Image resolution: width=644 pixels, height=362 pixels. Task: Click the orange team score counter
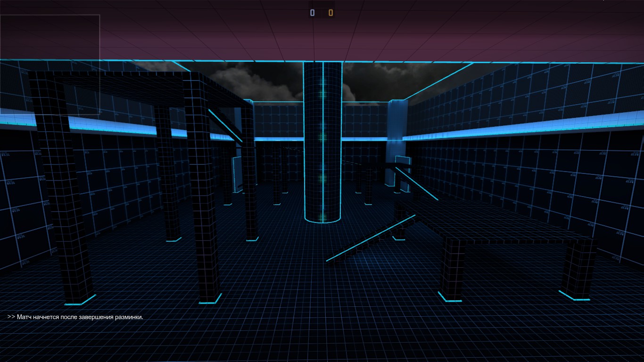330,13
